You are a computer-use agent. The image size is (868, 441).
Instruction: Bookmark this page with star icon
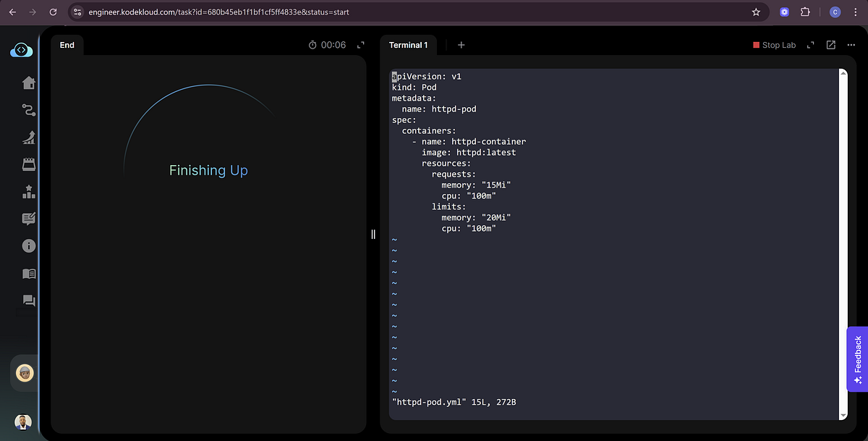[x=756, y=12]
